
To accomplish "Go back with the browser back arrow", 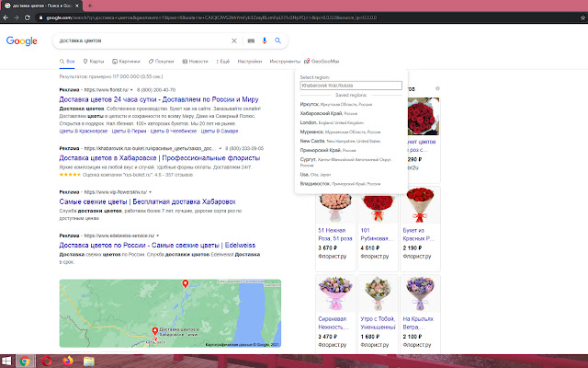I will click(6, 17).
